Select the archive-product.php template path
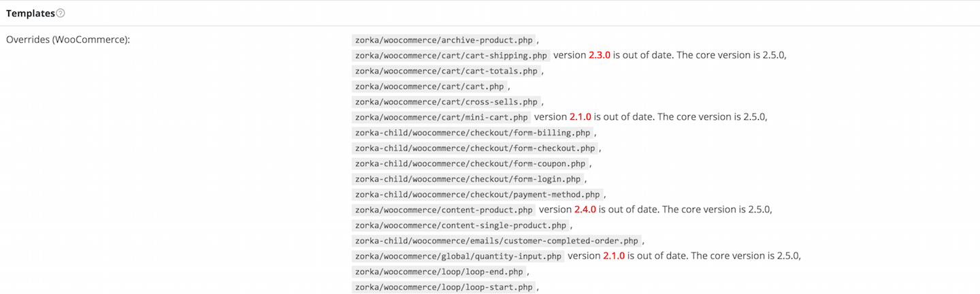980x294 pixels. 444,40
